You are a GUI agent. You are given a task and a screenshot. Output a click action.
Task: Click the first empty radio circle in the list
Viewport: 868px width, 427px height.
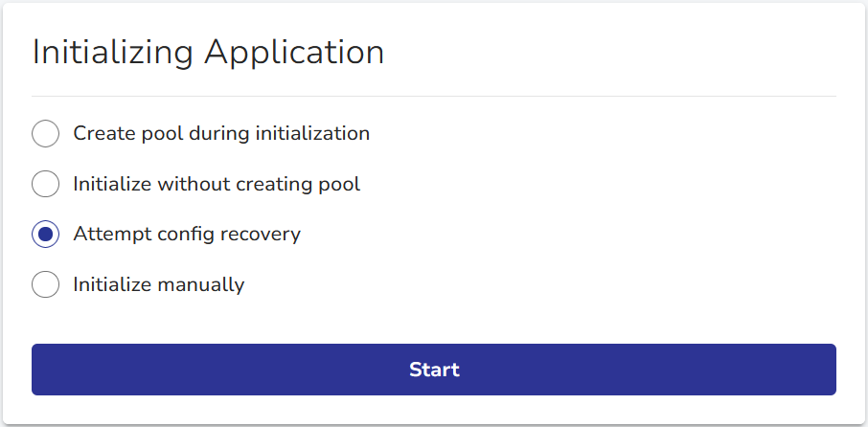(x=46, y=134)
